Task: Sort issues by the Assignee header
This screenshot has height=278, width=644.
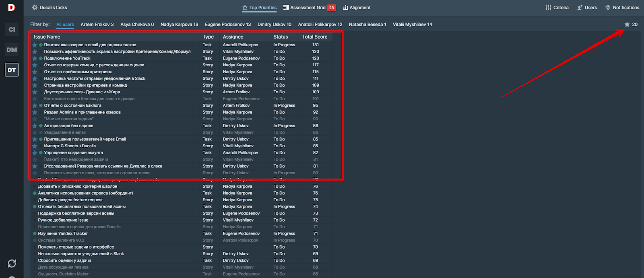Action: tap(233, 37)
